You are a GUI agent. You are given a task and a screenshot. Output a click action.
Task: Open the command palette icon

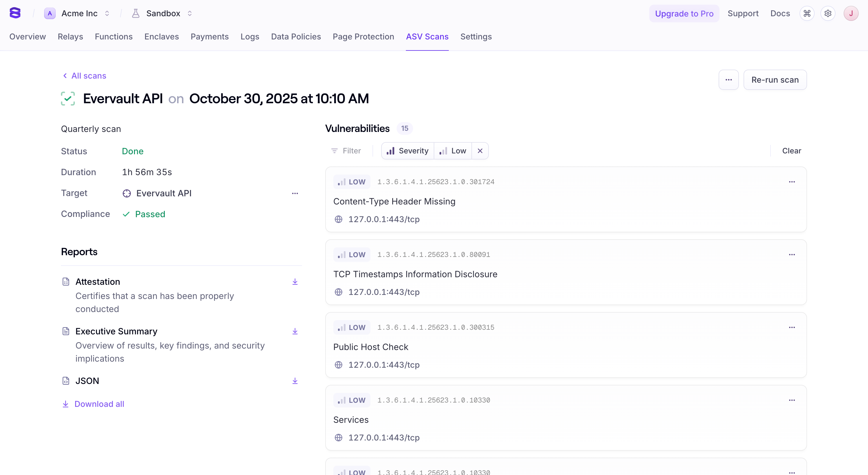click(807, 13)
